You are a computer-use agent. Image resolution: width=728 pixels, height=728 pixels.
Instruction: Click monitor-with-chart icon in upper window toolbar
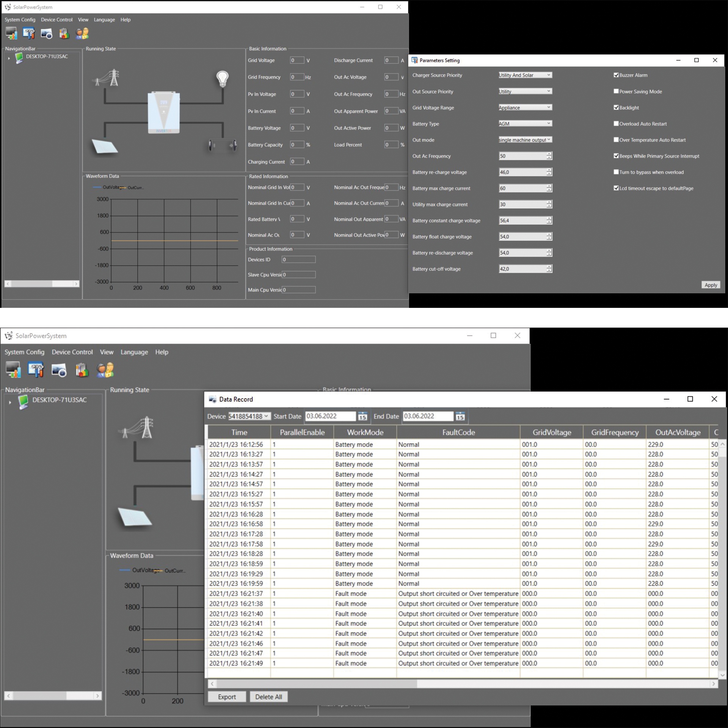[11, 33]
